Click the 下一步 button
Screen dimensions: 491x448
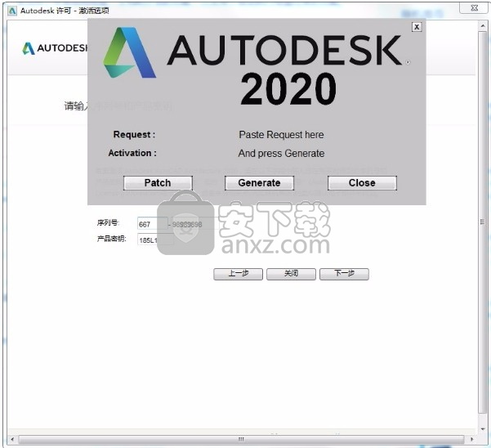[344, 274]
